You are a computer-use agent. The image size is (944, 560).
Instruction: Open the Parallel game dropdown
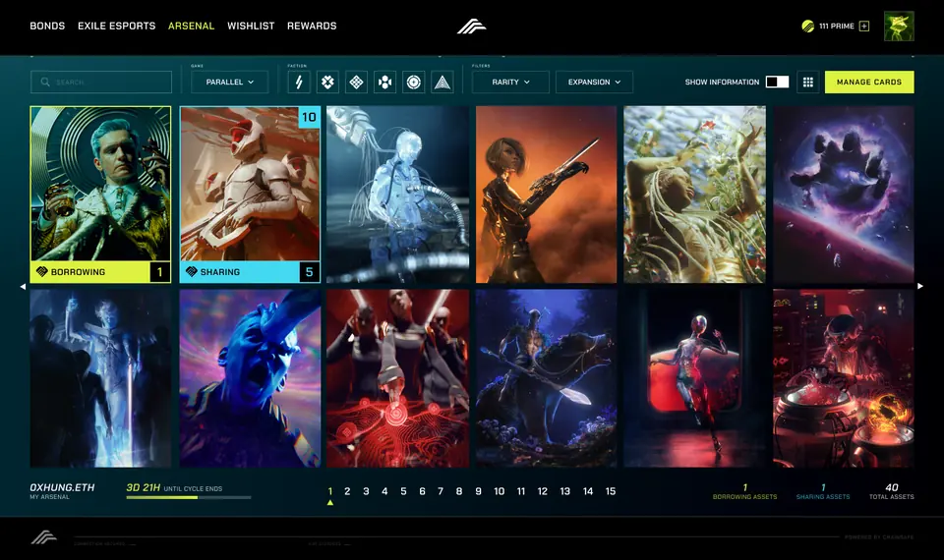pos(229,82)
